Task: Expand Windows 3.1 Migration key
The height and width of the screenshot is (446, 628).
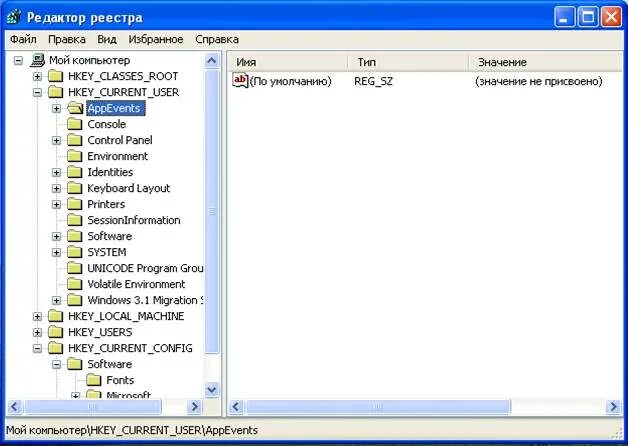Action: pos(56,300)
